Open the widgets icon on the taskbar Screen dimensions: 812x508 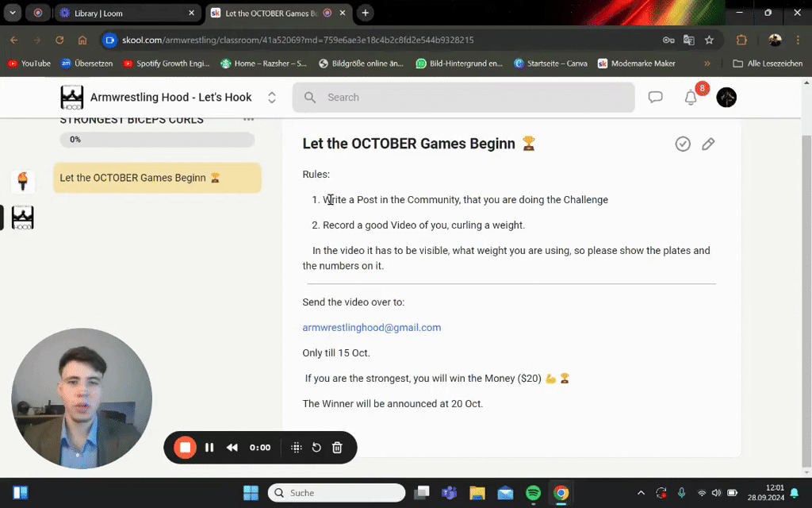coord(21,492)
